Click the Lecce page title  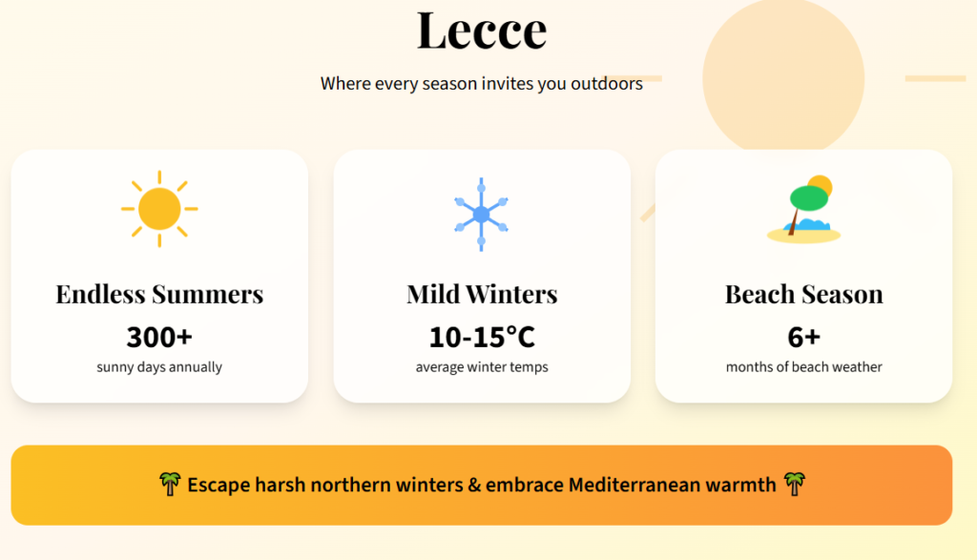[x=482, y=30]
